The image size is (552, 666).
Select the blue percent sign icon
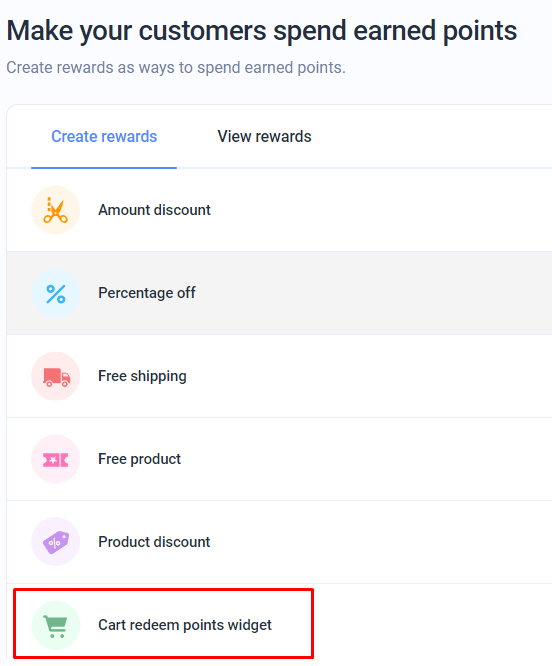[56, 293]
